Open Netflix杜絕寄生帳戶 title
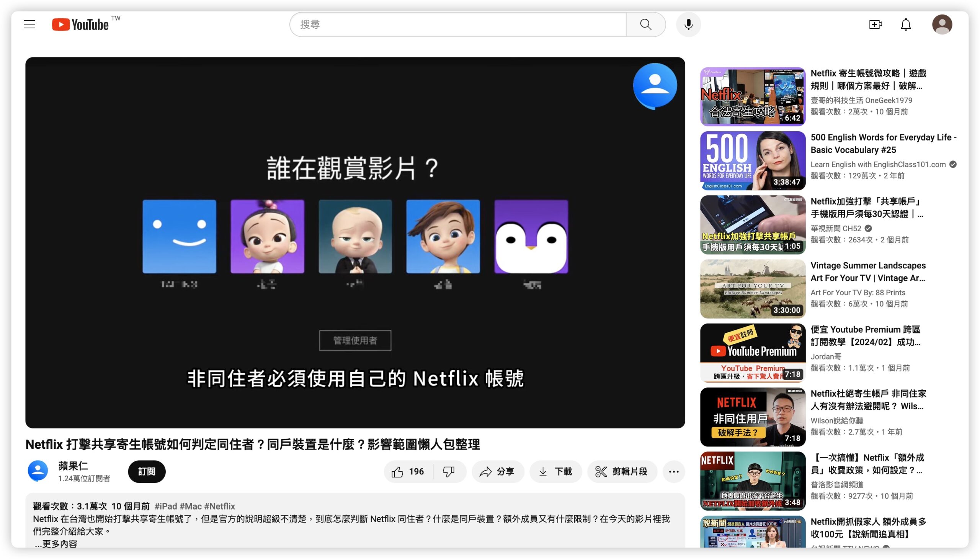The width and height of the screenshot is (980, 559). [868, 400]
